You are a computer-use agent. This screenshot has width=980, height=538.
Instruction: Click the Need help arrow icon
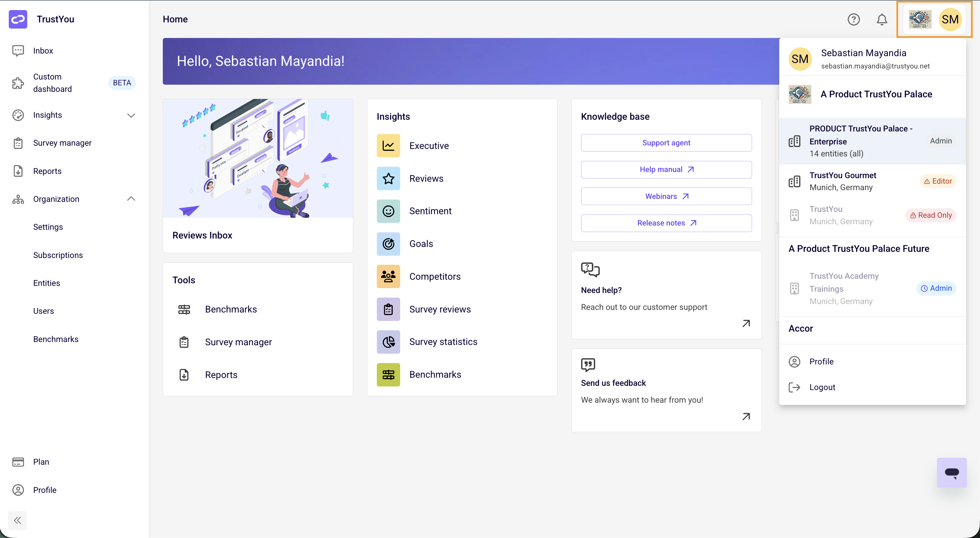pyautogui.click(x=746, y=324)
